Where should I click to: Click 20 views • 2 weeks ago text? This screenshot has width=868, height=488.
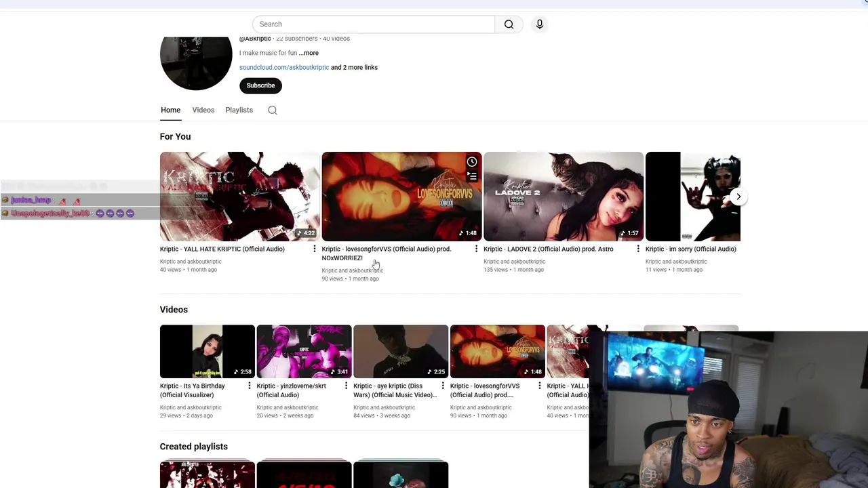(x=285, y=415)
